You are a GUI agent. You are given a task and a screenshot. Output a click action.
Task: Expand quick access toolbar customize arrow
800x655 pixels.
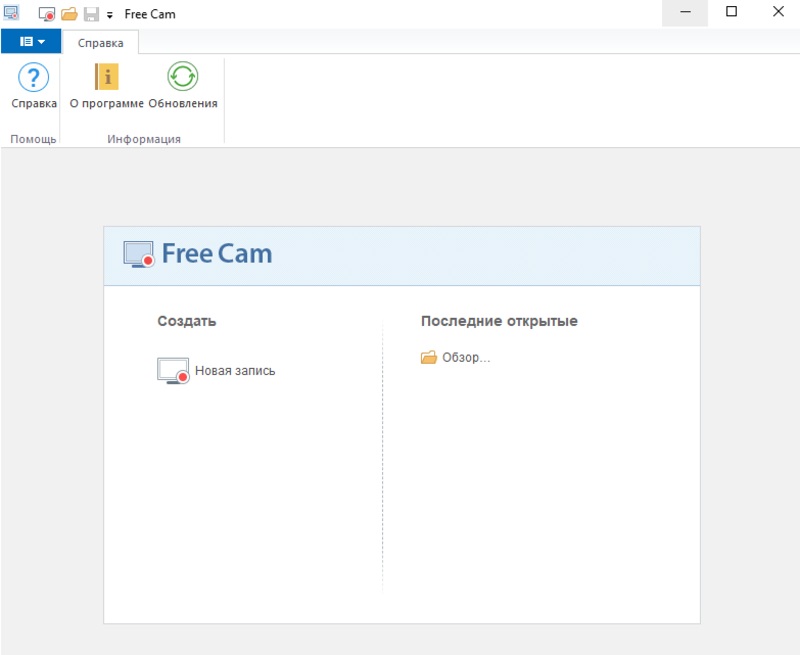click(110, 15)
